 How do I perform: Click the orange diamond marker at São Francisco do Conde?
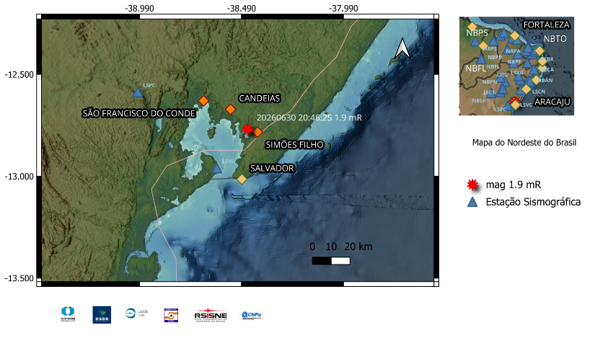[x=203, y=101]
